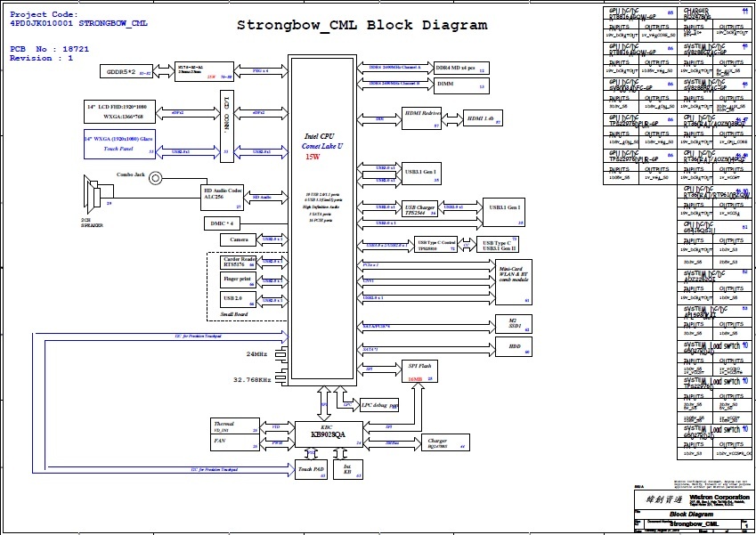Select the USB Type C USB3.1 Gen II block

(498, 245)
